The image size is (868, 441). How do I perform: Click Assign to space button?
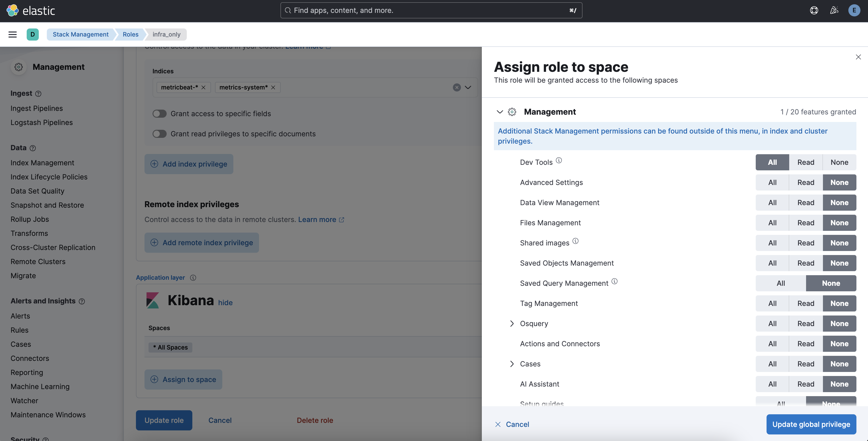[183, 380]
